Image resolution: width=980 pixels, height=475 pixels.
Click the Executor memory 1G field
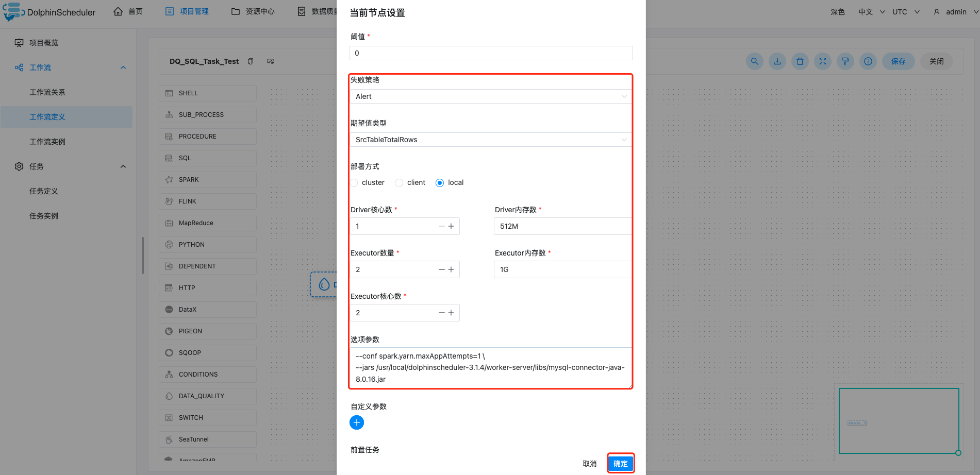[563, 269]
